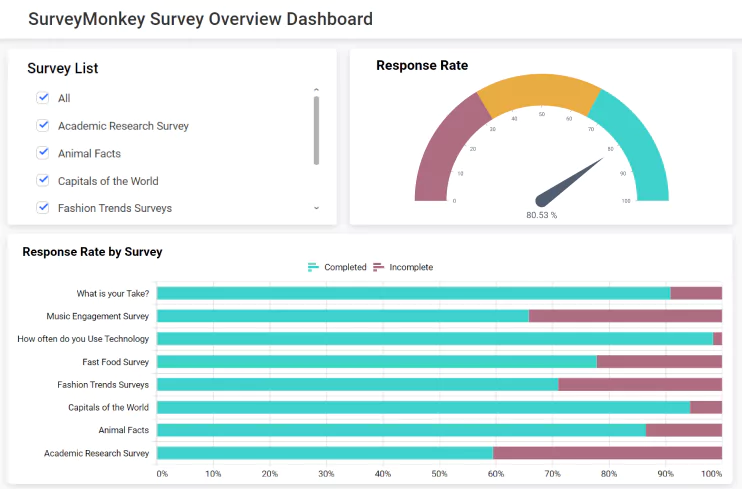Click the red segment of the gauge
Viewport: 742px width, 489px height.
[x=438, y=160]
